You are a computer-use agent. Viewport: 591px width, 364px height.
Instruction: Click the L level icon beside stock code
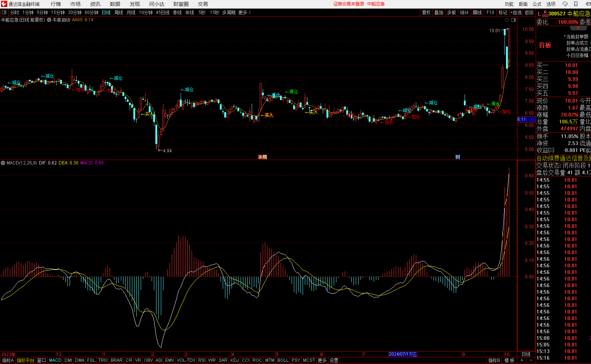[539, 14]
